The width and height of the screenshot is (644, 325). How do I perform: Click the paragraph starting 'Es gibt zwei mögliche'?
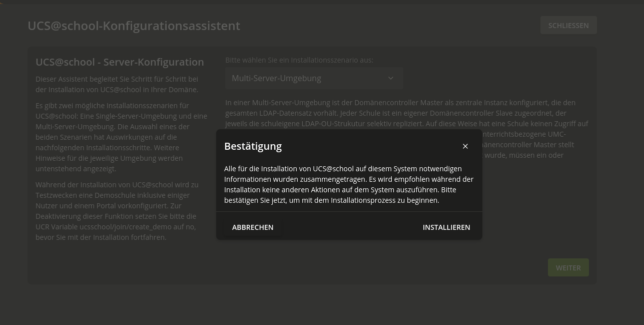[121, 137]
